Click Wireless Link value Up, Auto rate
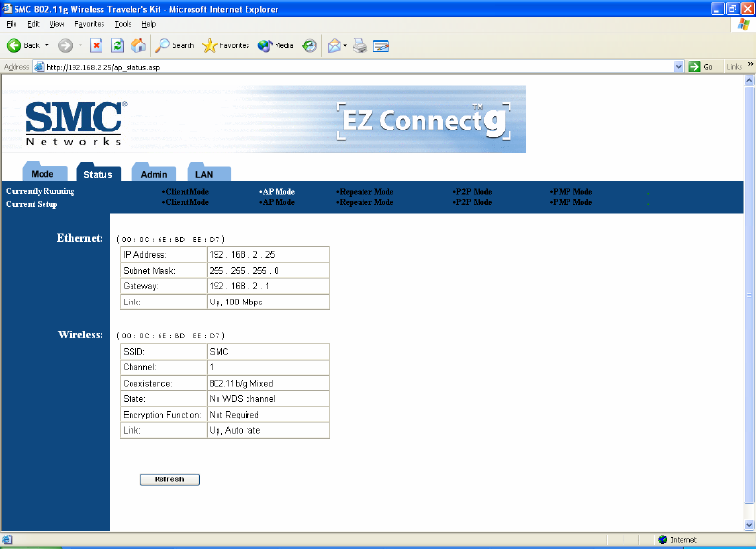The height and width of the screenshot is (549, 756). [235, 431]
